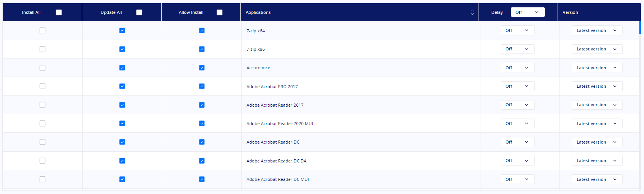The width and height of the screenshot is (644, 194).
Task: Sort by the Applications column arrows
Action: [472, 12]
